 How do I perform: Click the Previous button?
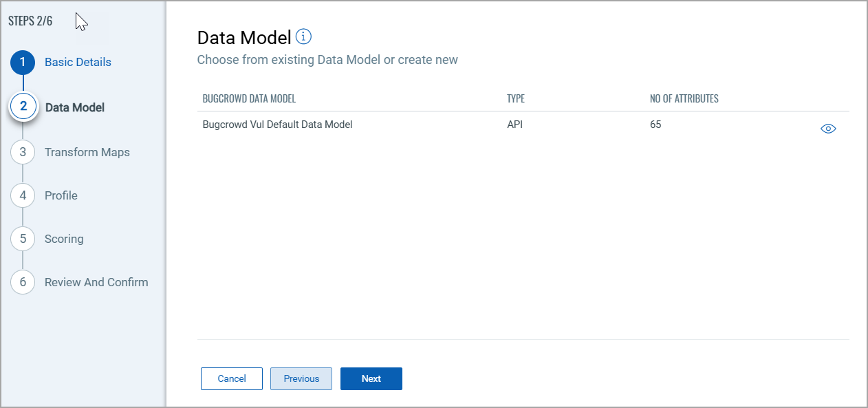point(301,378)
